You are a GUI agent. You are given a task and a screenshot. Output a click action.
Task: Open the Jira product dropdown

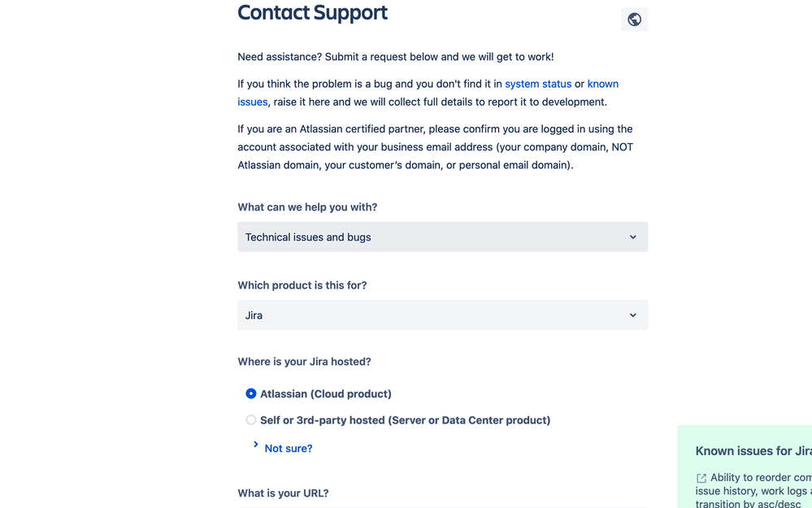coord(442,315)
